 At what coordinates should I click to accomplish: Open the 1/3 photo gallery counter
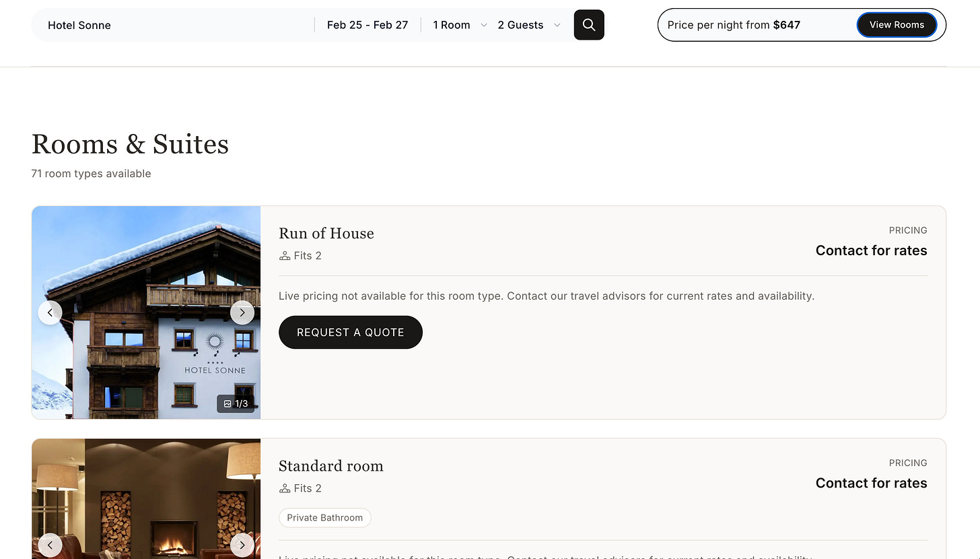coord(236,403)
